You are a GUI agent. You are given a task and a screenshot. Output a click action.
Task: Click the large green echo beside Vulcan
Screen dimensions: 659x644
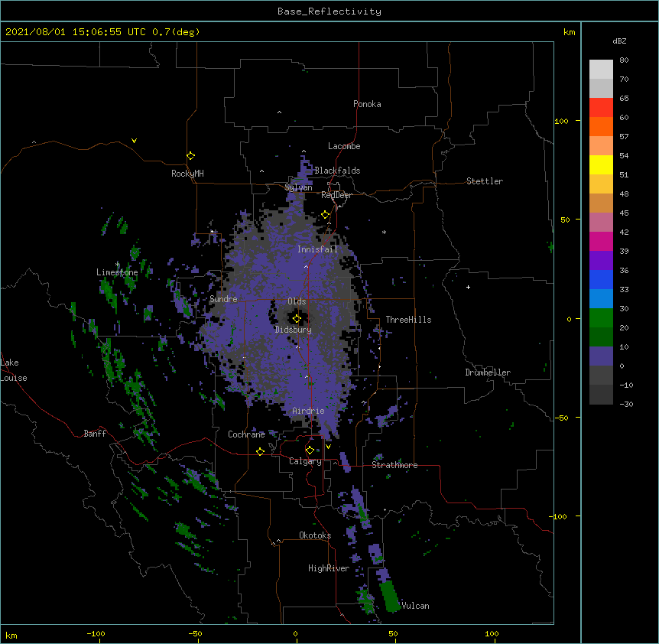(x=390, y=596)
